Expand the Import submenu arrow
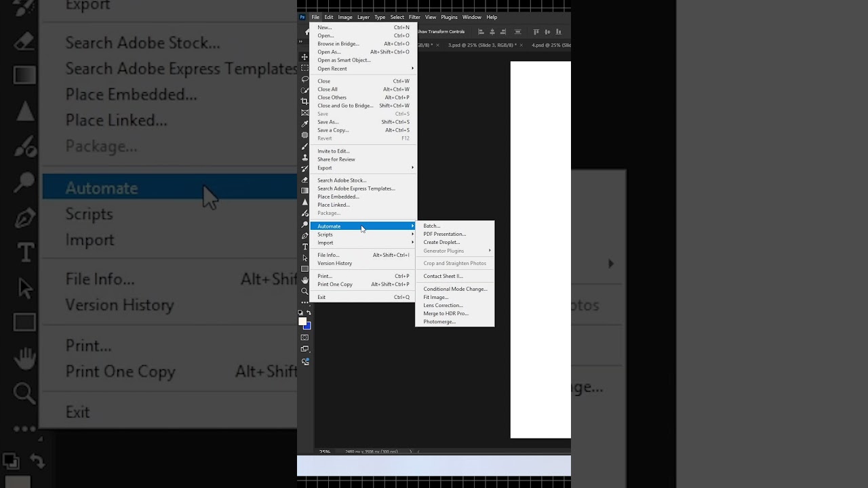 [412, 243]
